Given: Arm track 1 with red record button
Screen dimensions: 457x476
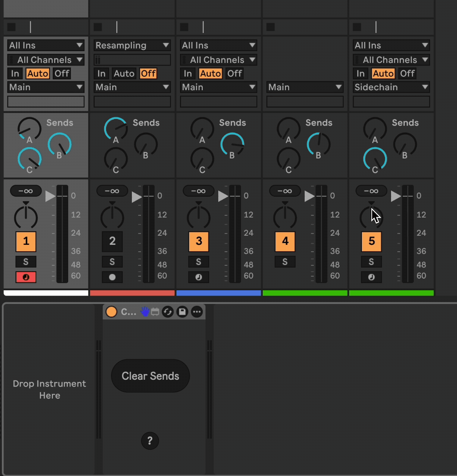Looking at the screenshot, I should (x=26, y=277).
